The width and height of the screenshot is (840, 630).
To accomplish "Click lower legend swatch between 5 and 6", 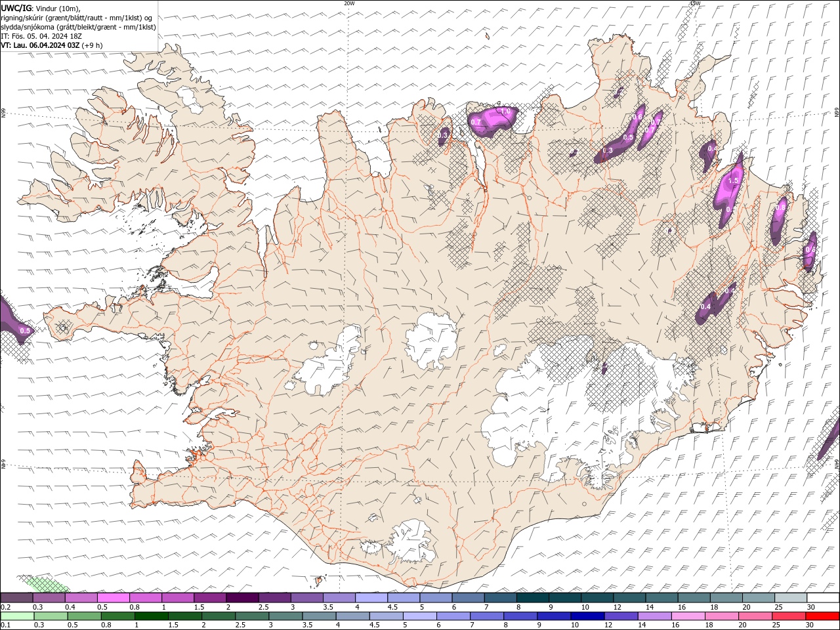I will [420, 616].
